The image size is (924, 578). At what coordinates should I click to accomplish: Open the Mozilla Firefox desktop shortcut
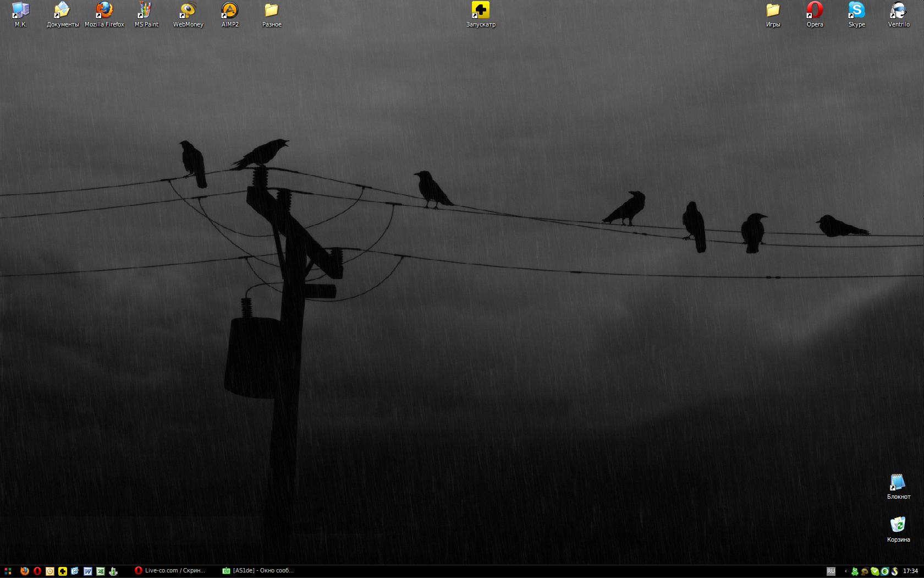[105, 11]
